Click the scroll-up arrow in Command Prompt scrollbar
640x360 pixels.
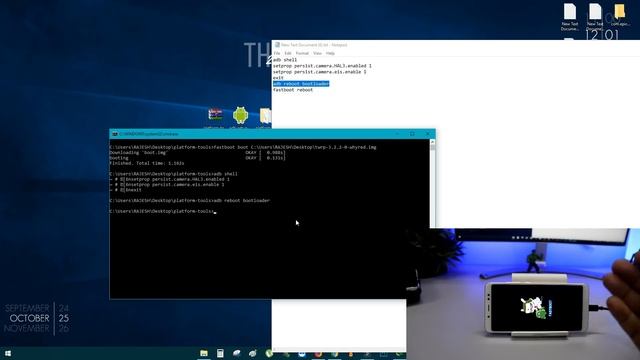(x=432, y=142)
